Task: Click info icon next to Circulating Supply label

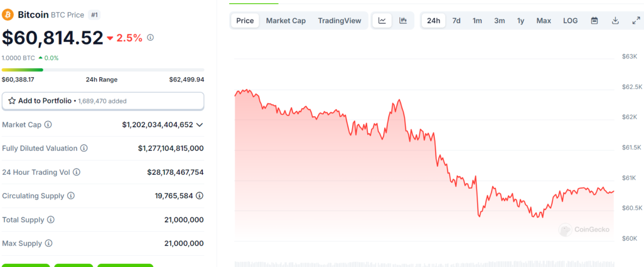Action: pos(71,196)
